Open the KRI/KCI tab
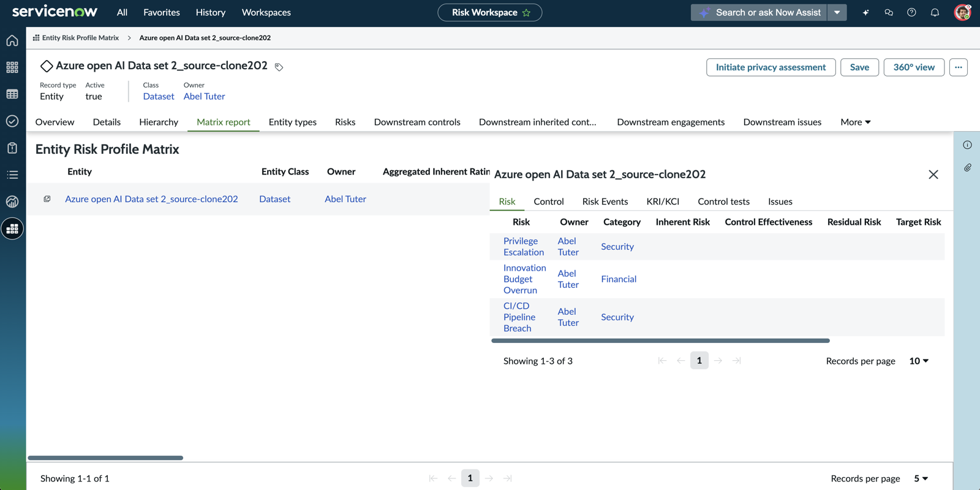This screenshot has width=980, height=490. coord(663,202)
